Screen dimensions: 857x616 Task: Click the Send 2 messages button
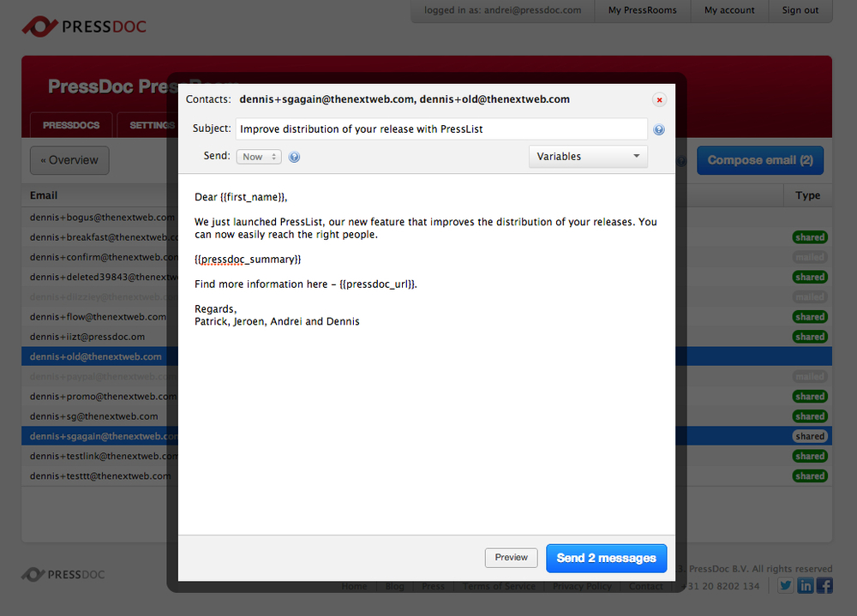tap(606, 558)
